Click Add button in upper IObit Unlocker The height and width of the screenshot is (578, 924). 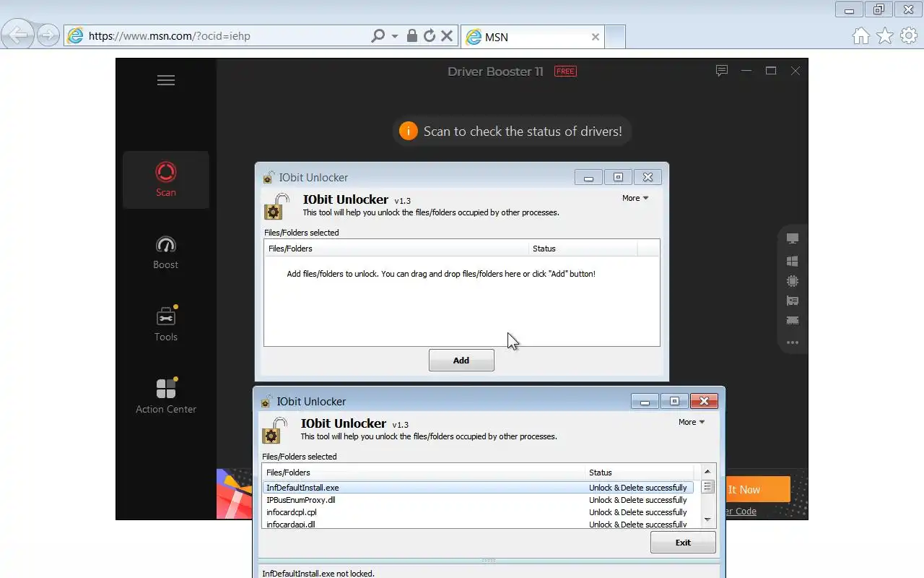[461, 360]
